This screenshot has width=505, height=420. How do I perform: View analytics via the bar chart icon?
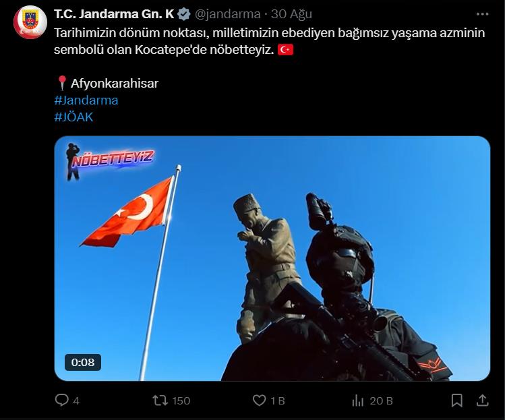click(x=357, y=400)
